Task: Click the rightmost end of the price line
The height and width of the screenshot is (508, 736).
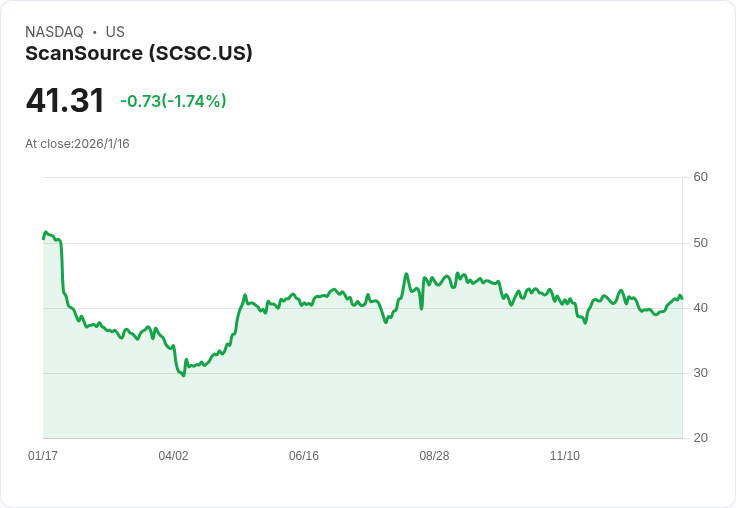Action: tap(682, 298)
